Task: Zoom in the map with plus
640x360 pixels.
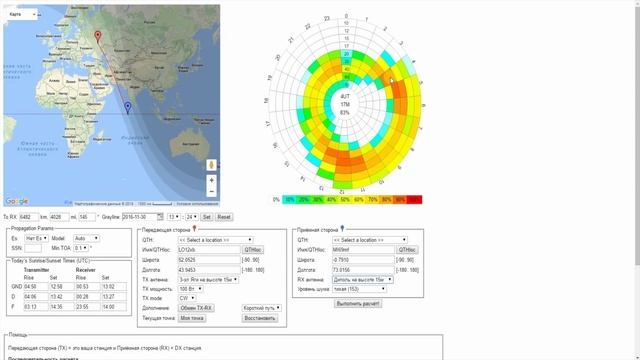Action: [x=211, y=180]
